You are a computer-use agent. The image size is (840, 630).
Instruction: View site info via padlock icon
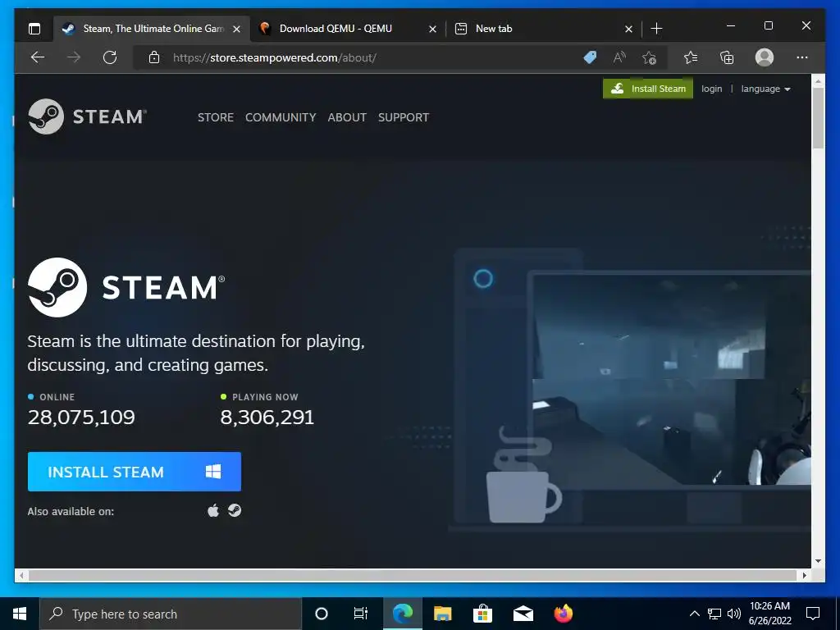pos(154,57)
